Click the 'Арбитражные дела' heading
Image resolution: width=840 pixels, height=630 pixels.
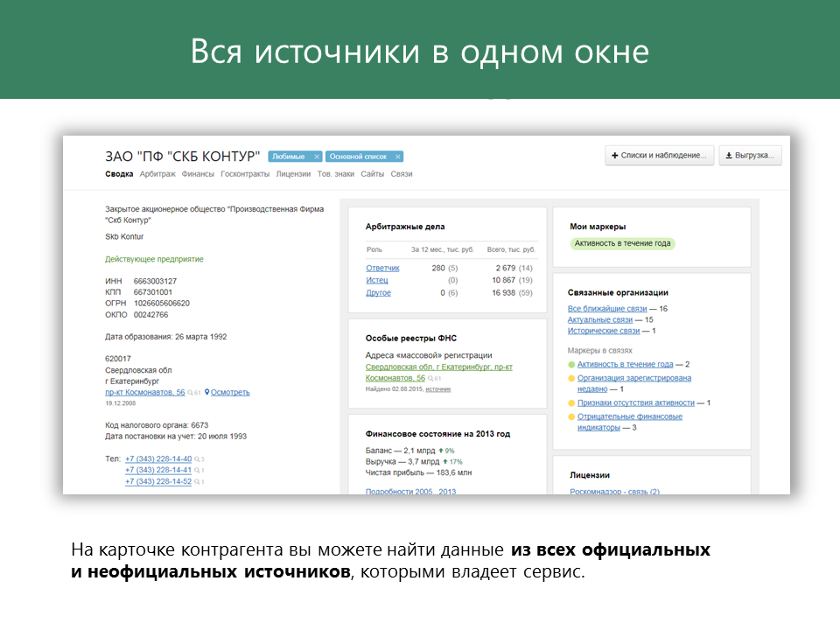click(x=405, y=227)
